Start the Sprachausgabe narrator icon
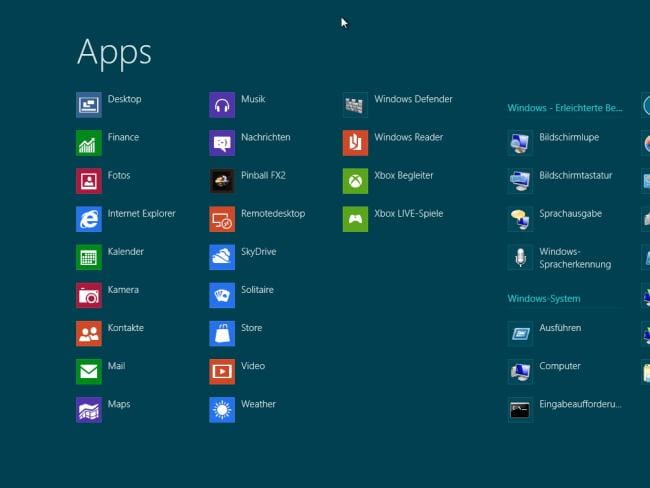The height and width of the screenshot is (488, 650). 520,219
